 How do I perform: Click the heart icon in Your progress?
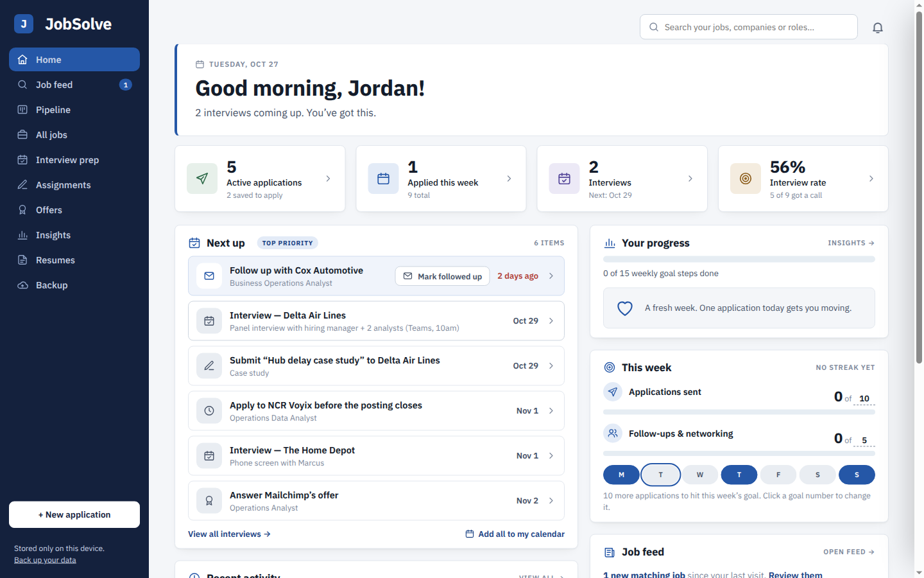[625, 308]
